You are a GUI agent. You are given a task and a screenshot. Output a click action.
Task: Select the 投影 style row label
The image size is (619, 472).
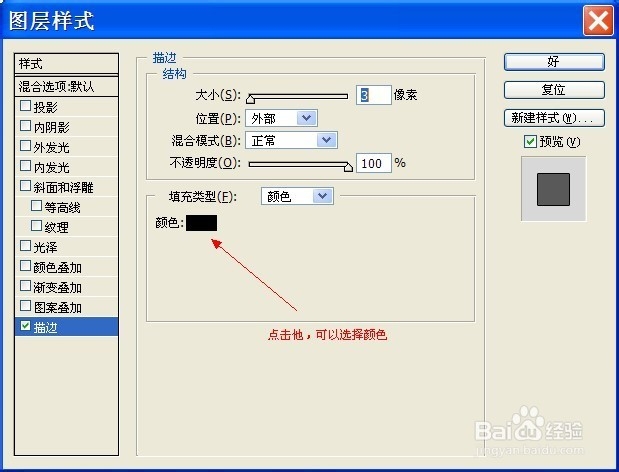coord(45,107)
